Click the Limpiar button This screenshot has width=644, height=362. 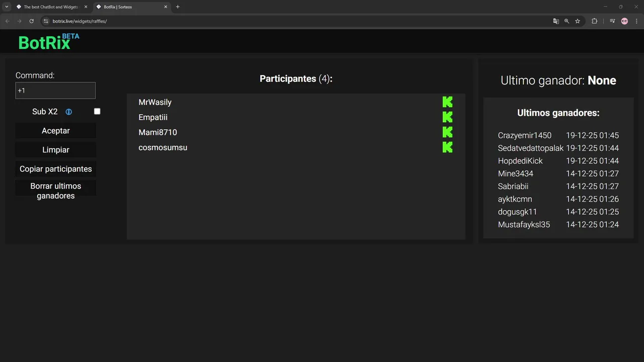(56, 150)
